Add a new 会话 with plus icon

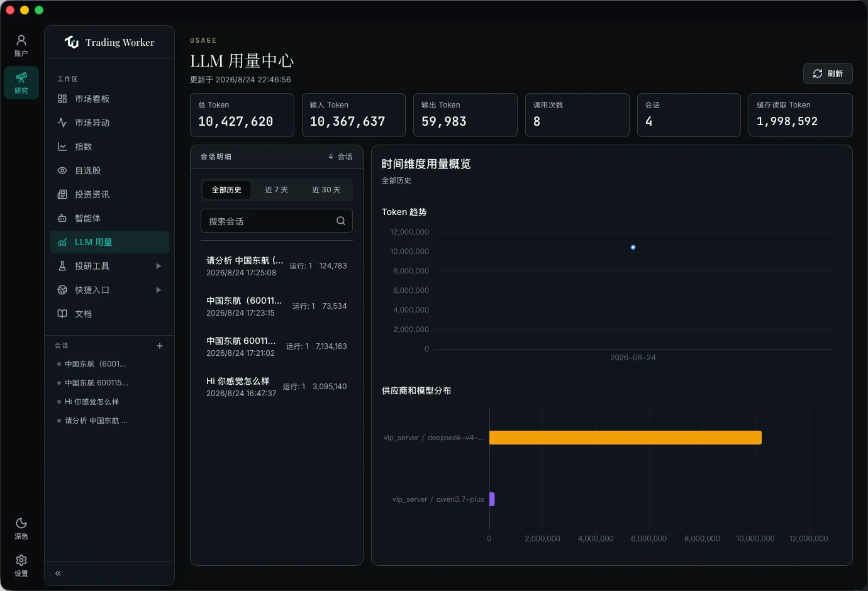160,346
